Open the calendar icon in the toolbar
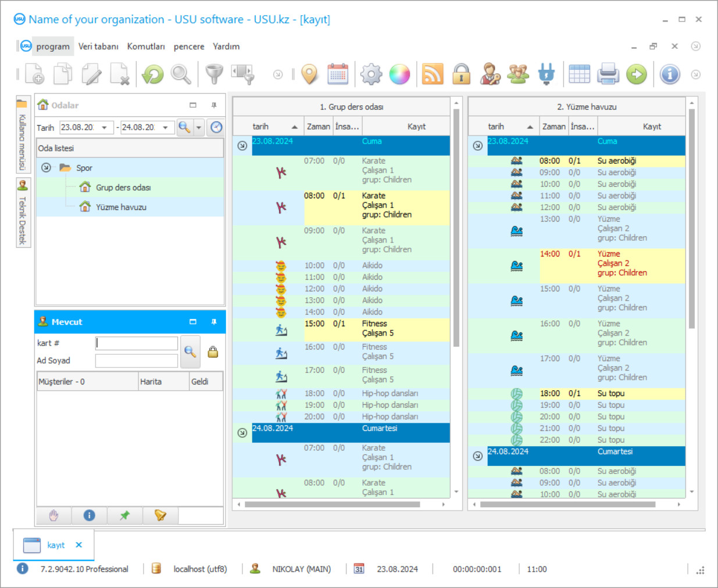The image size is (718, 588). [338, 74]
